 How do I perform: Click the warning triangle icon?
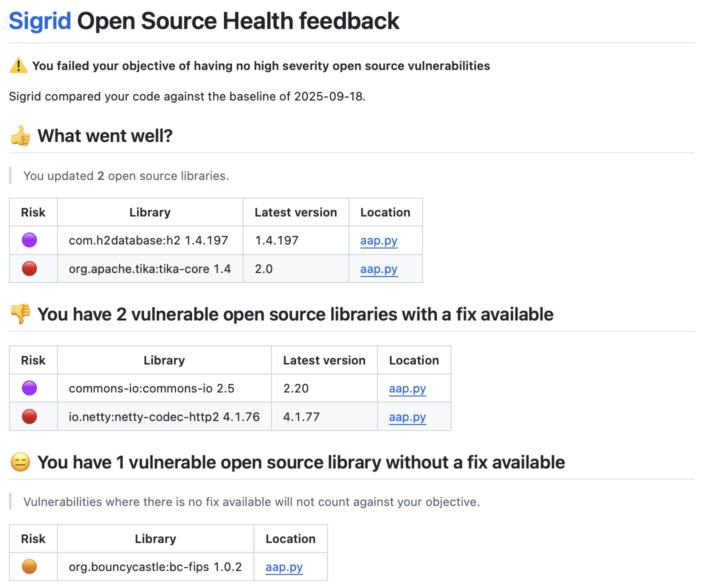tap(18, 65)
